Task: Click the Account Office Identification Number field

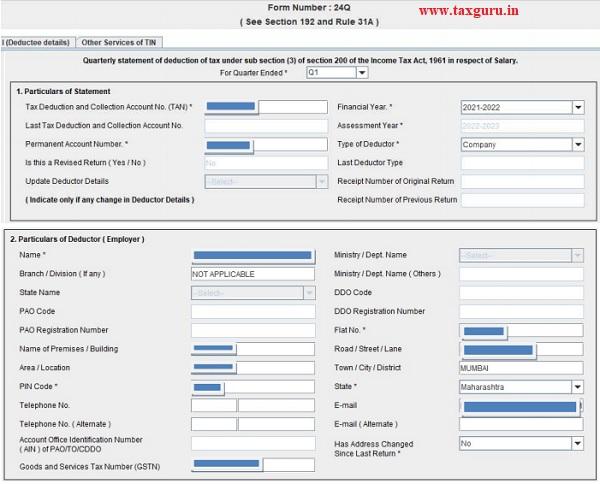Action: (253, 443)
